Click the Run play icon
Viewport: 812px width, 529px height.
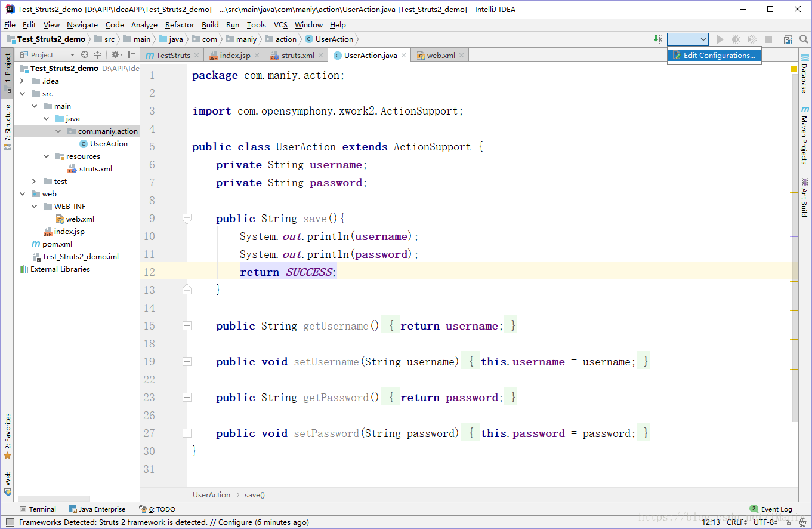[x=720, y=39]
